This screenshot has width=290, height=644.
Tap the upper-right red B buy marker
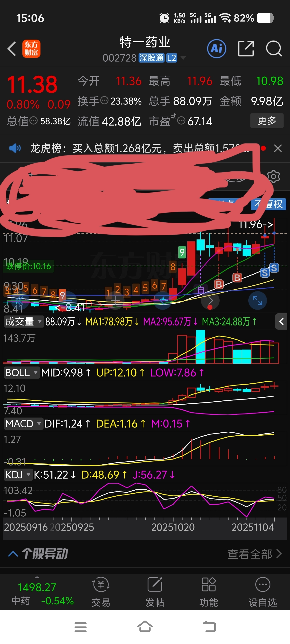pyautogui.click(x=237, y=278)
